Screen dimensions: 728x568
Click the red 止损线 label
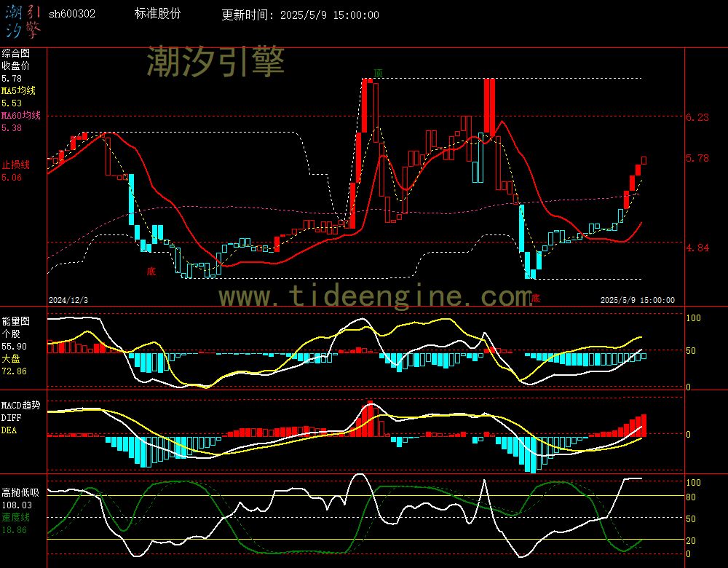click(16, 165)
